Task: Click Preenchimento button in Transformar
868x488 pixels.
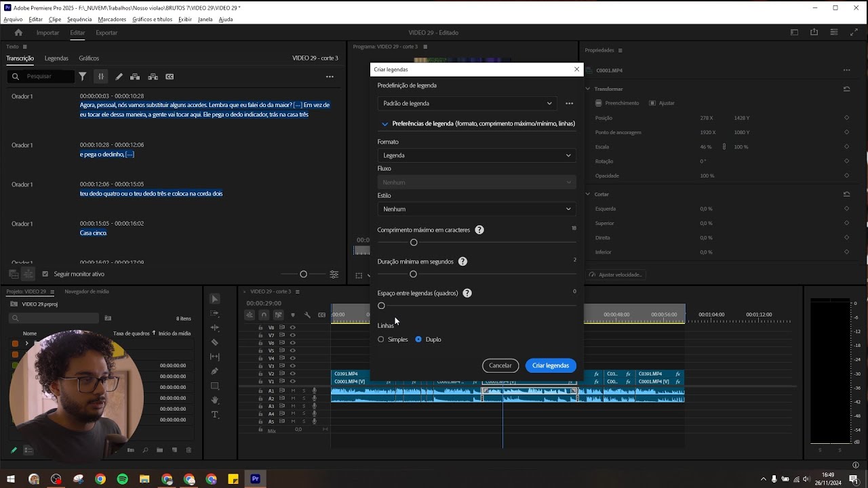Action: click(617, 103)
